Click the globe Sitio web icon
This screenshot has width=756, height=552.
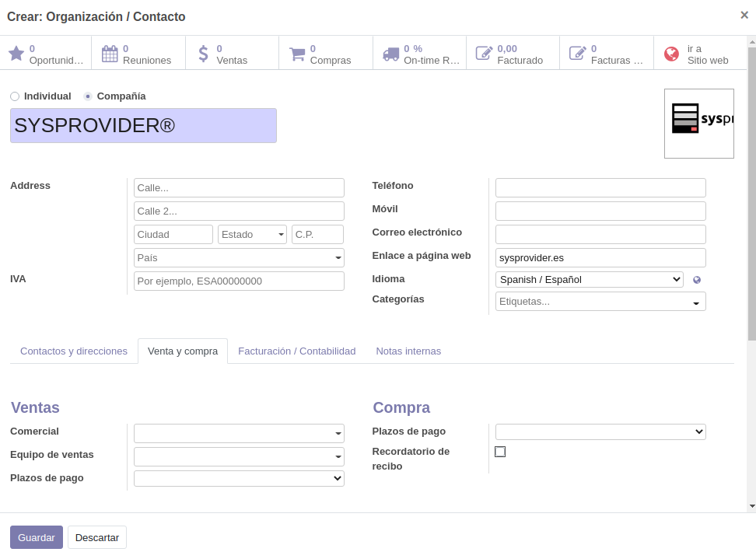(671, 54)
